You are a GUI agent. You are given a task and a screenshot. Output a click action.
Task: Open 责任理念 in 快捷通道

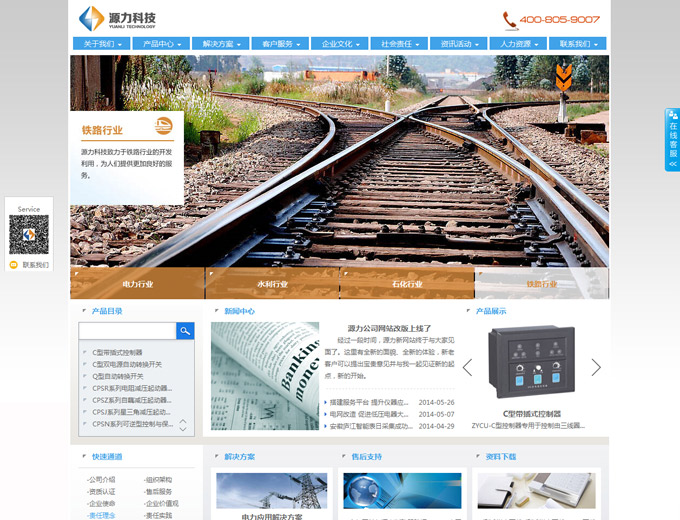[x=101, y=516]
